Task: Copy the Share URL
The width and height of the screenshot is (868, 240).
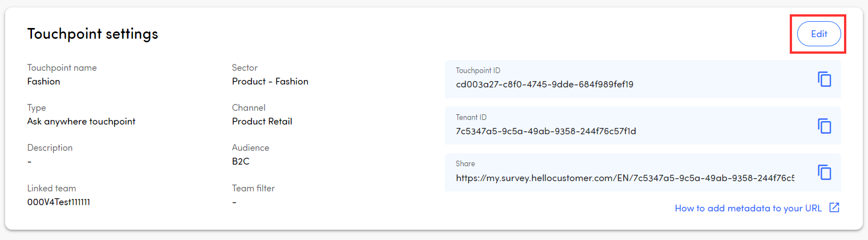Action: (824, 172)
